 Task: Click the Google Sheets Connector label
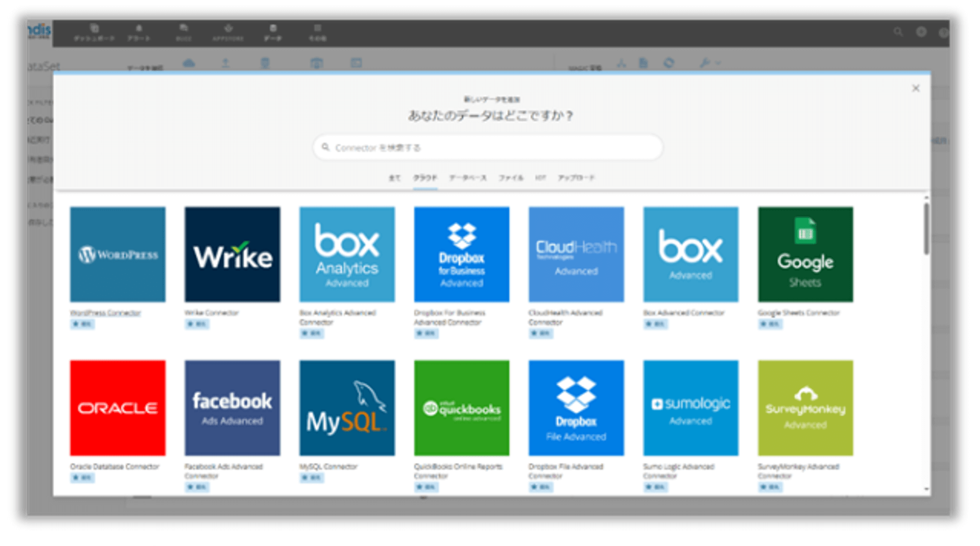[x=799, y=313]
